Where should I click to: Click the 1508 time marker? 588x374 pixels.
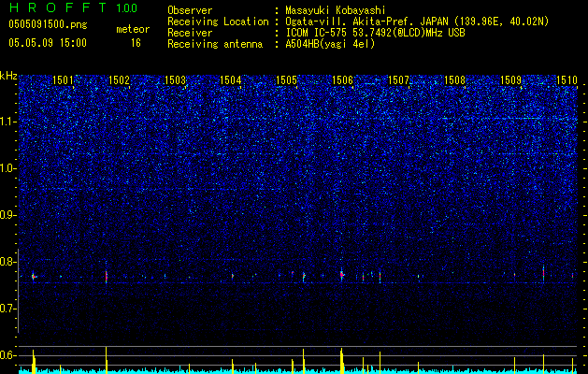tap(454, 79)
